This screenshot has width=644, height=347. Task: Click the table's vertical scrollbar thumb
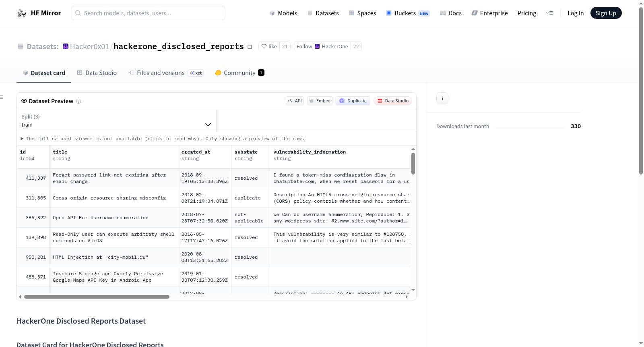click(x=413, y=164)
